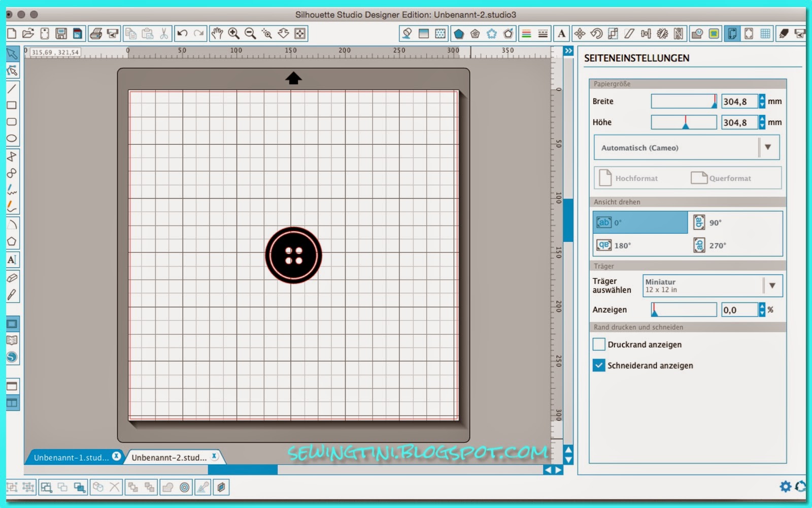Open the Silhouette online store icon

[x=12, y=357]
